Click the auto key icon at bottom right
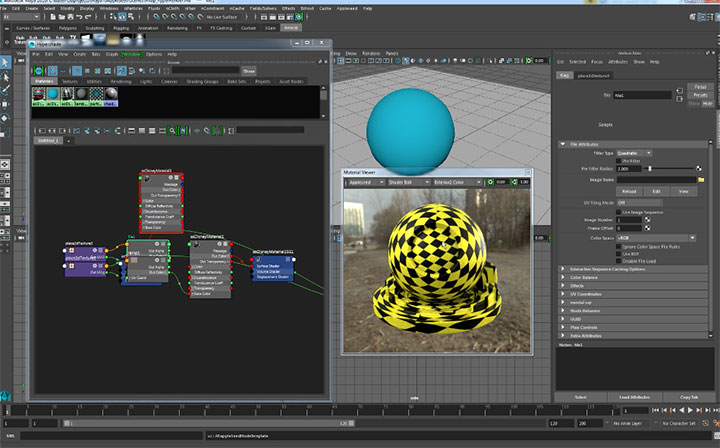 tap(707, 423)
